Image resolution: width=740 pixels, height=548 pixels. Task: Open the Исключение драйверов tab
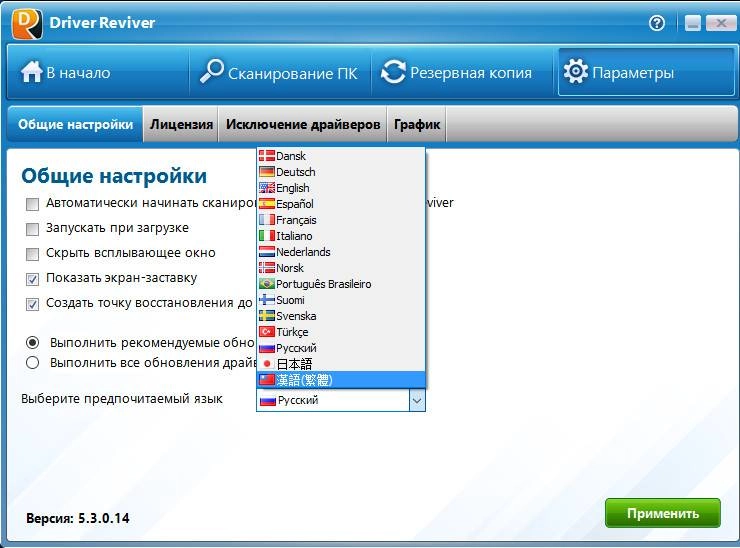[x=303, y=124]
